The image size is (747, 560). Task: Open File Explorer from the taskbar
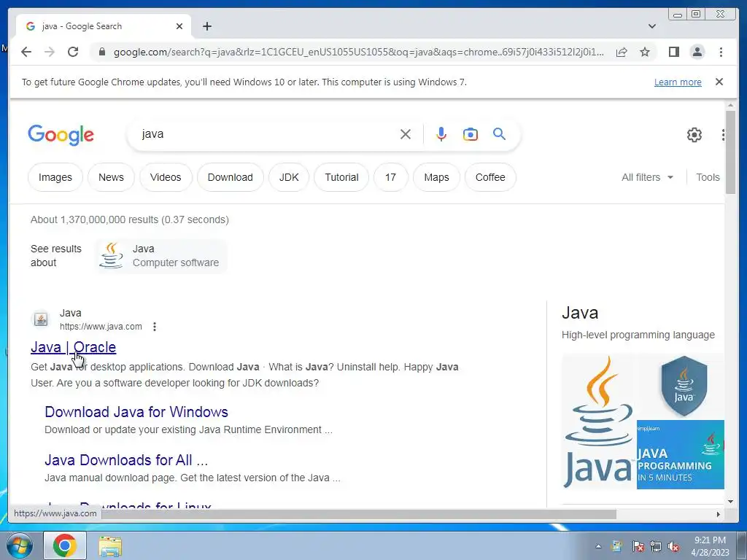tap(110, 546)
